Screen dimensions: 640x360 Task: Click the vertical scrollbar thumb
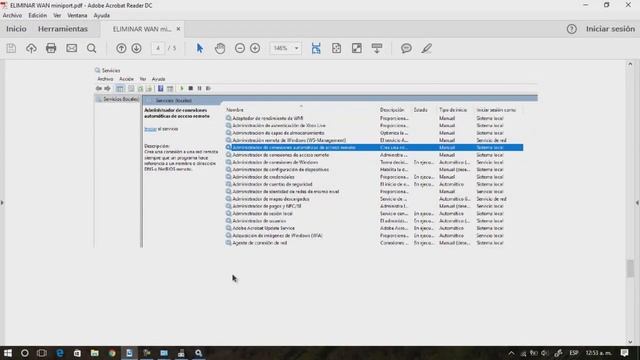(630, 268)
